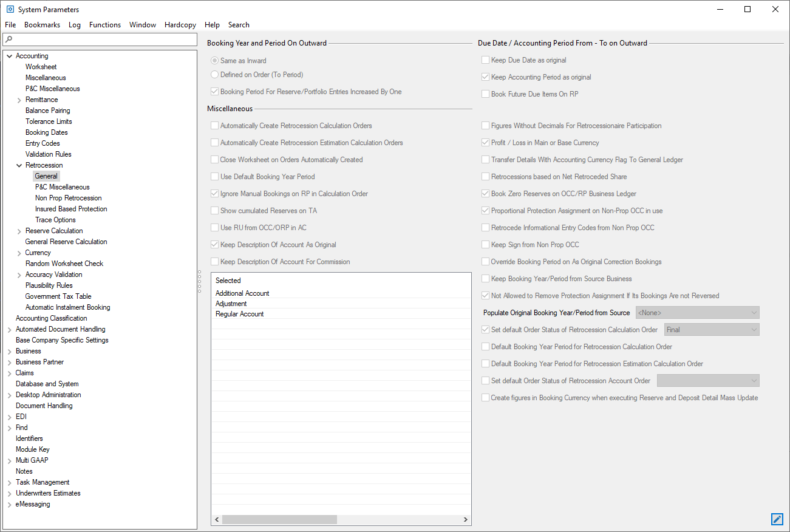Toggle Keep Due Date as original checkbox

[x=485, y=60]
